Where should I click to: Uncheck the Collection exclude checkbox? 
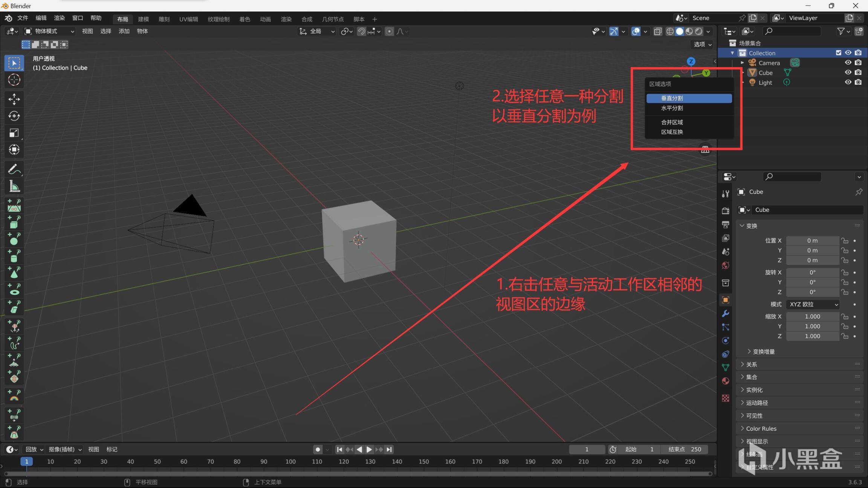click(x=838, y=53)
